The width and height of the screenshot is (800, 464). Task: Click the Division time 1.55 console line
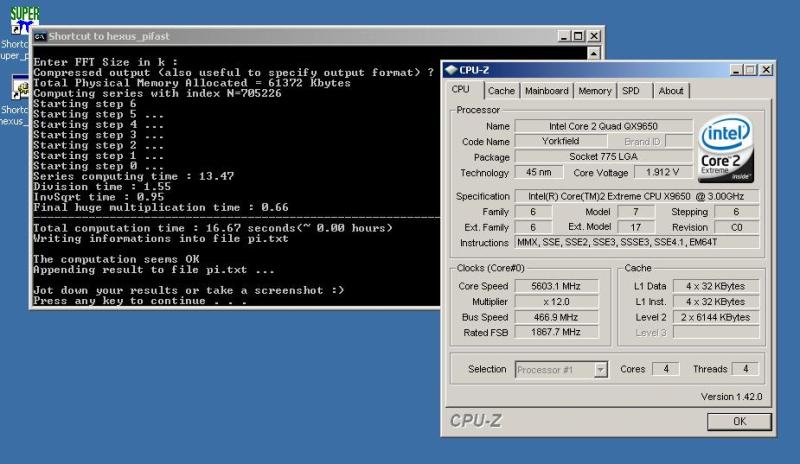[x=103, y=187]
